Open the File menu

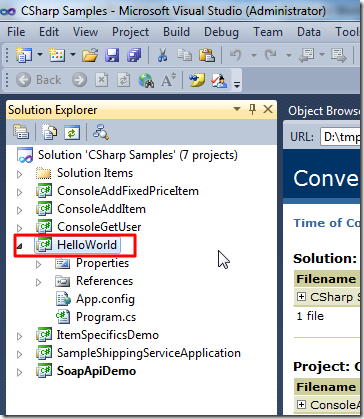(16, 32)
